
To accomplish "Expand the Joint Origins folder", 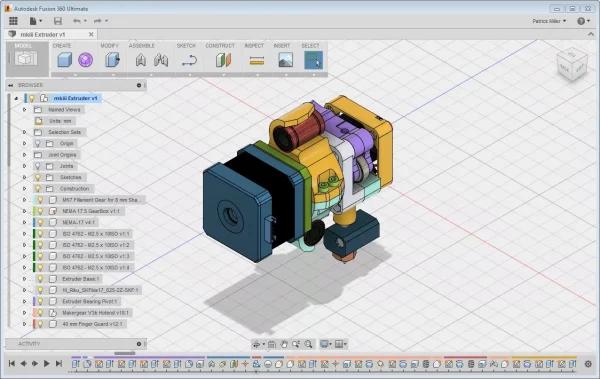I will coord(24,155).
